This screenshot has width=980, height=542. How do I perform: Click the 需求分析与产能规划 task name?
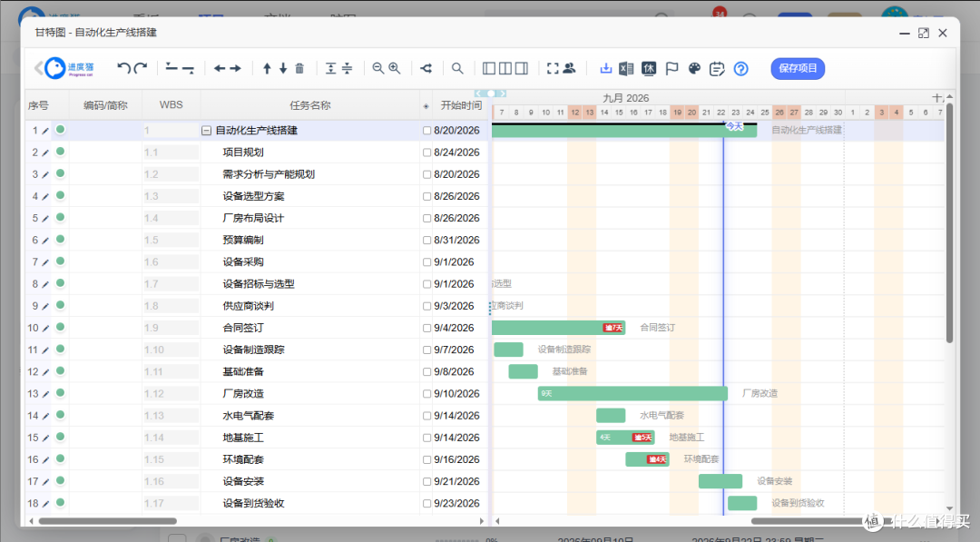click(x=269, y=174)
